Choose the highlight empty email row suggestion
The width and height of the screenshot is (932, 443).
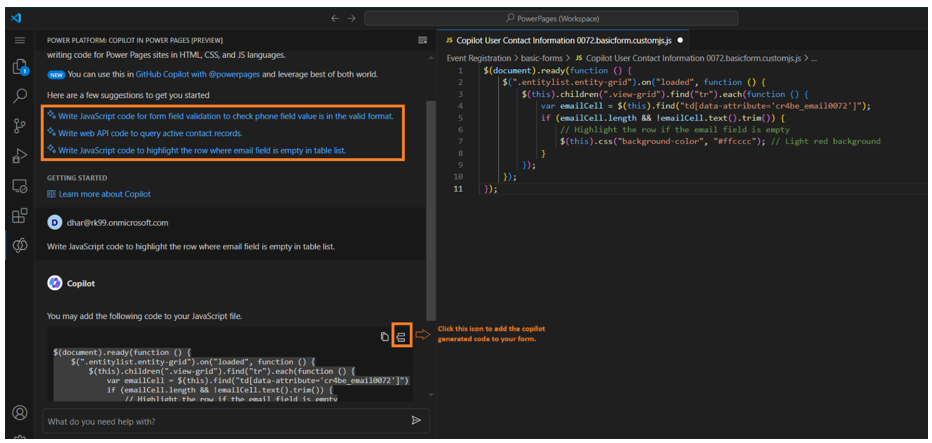pyautogui.click(x=201, y=150)
